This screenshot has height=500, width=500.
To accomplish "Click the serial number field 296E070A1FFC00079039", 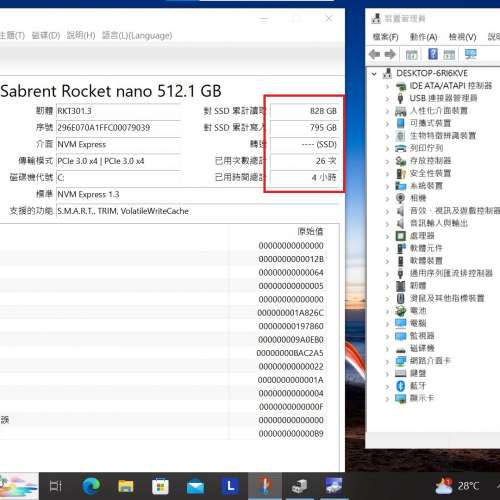I will 118,128.
